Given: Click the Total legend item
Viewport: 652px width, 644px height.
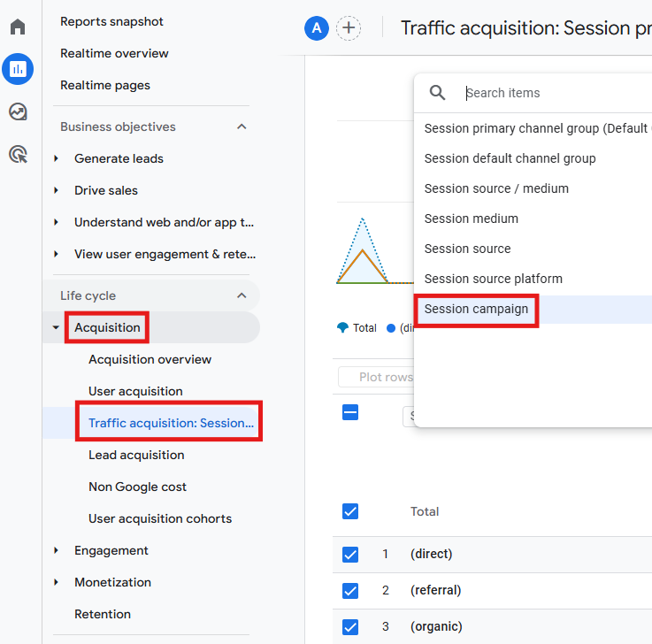Looking at the screenshot, I should pyautogui.click(x=357, y=328).
